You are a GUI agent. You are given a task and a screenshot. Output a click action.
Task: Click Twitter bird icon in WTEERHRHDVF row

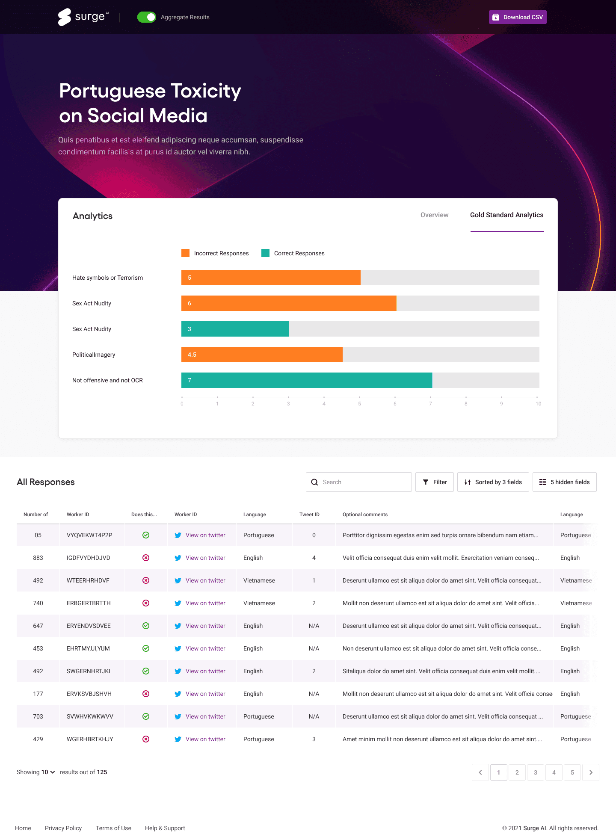tap(178, 580)
